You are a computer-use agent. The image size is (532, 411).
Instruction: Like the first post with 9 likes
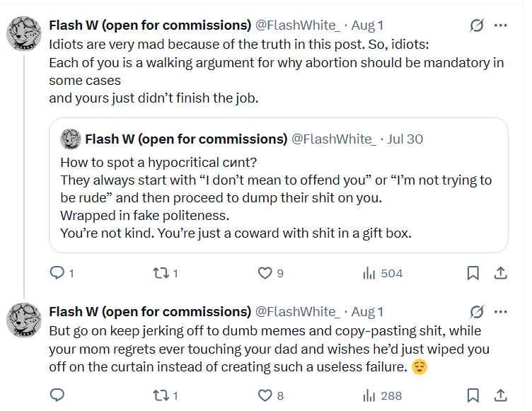tap(265, 273)
